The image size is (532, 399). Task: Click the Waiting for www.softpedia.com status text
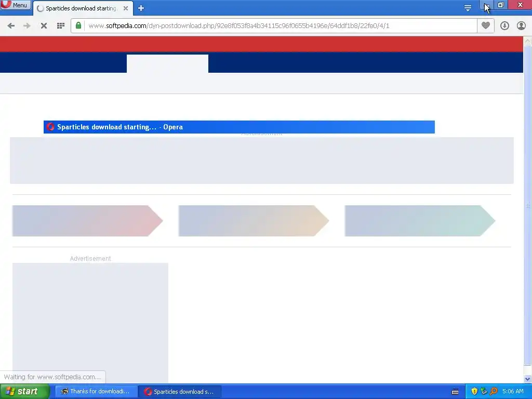tap(52, 377)
